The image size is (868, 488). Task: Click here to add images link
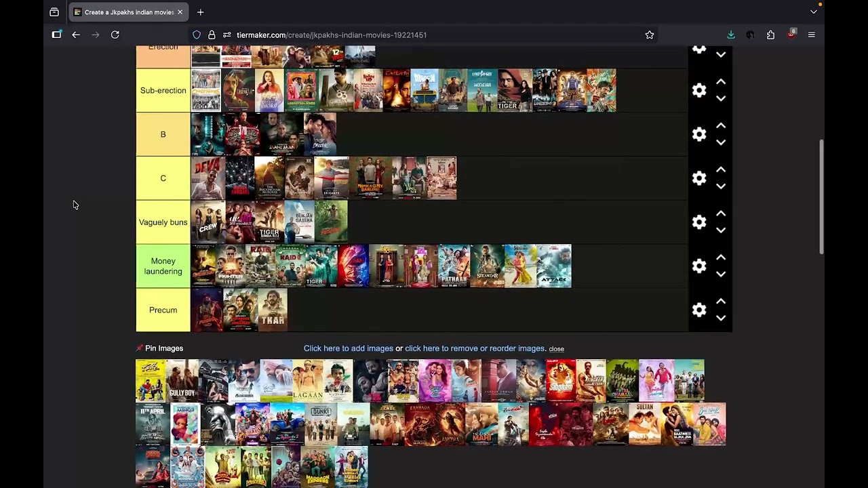pos(349,348)
